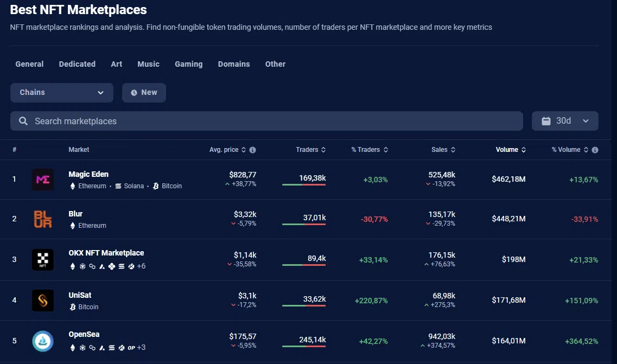Open the UniSat marketplace logo
Image resolution: width=617 pixels, height=364 pixels.
42,300
